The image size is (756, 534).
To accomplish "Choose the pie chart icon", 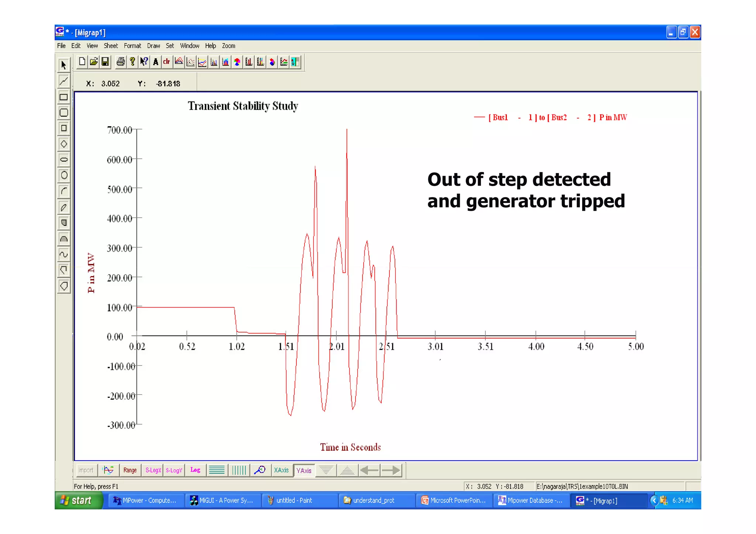I will (x=237, y=62).
